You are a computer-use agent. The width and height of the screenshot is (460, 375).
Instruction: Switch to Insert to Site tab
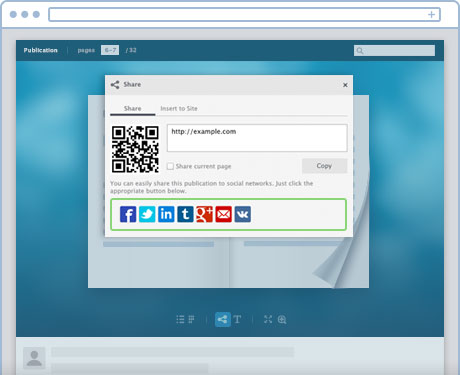coord(179,108)
